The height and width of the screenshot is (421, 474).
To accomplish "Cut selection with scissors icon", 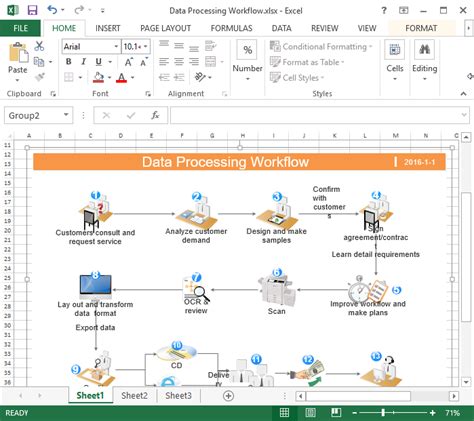I will click(x=39, y=46).
